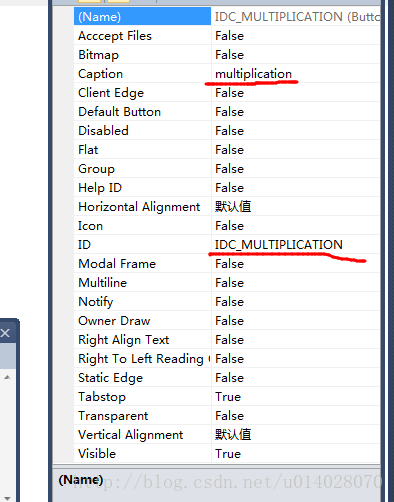Screen dimensions: 394x502
Task: Select the Caption property label
Action: coord(142,74)
